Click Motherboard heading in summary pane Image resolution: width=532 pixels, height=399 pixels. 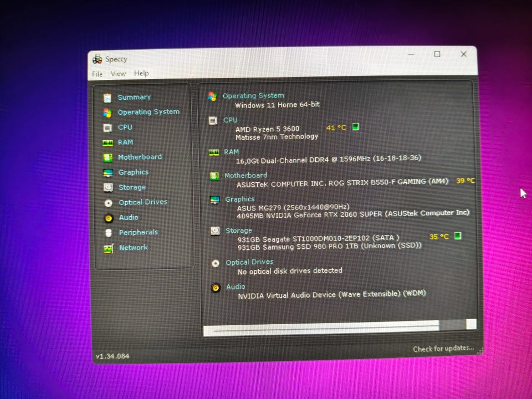tap(245, 176)
